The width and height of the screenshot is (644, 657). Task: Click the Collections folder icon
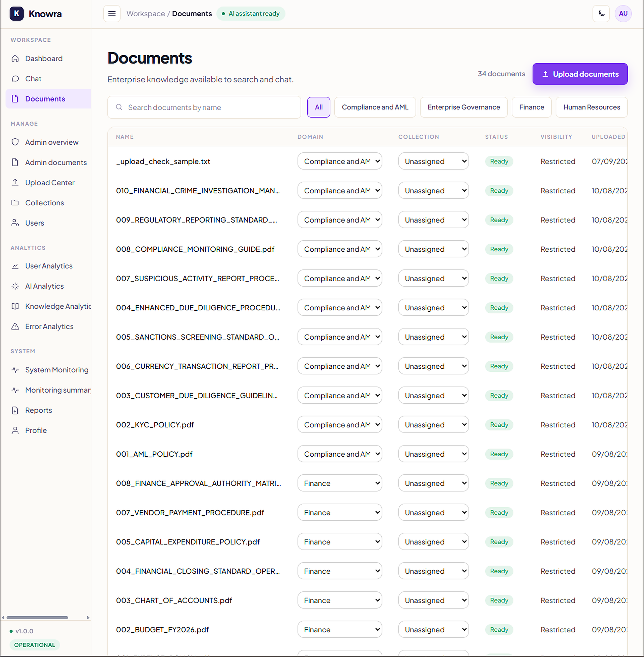click(15, 203)
